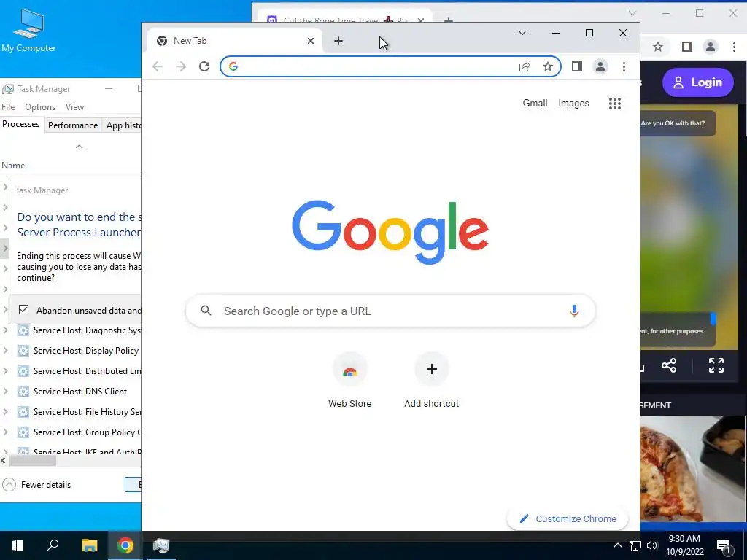The width and height of the screenshot is (747, 560).
Task: Open volume icon in system tray
Action: [x=652, y=545]
